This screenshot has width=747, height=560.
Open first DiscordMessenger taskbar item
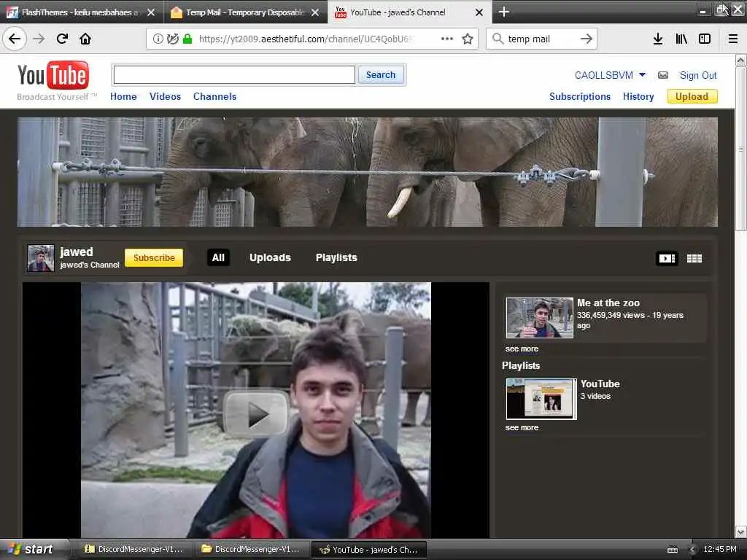coord(134,549)
